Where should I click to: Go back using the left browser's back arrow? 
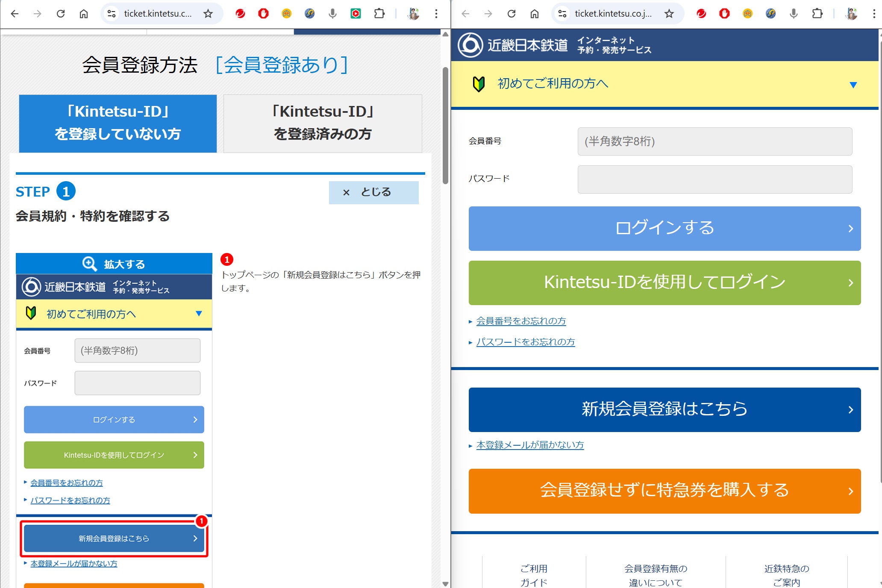15,14
